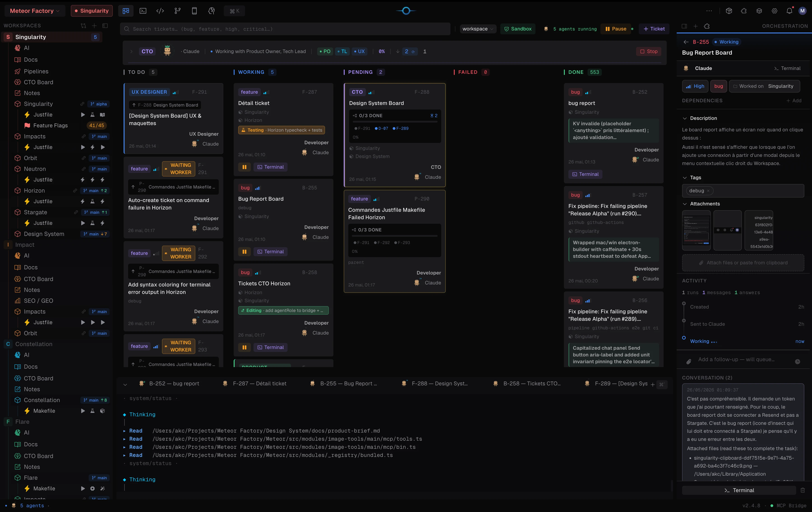Stop the CTO agent
This screenshot has width=812, height=512.
pos(649,51)
